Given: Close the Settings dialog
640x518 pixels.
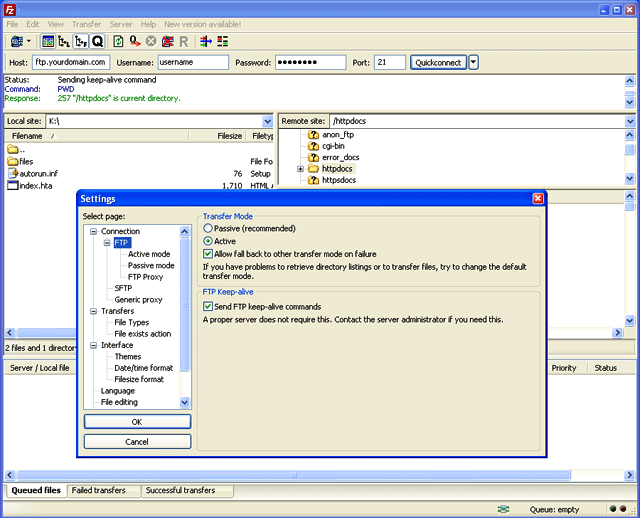Looking at the screenshot, I should click(x=538, y=198).
